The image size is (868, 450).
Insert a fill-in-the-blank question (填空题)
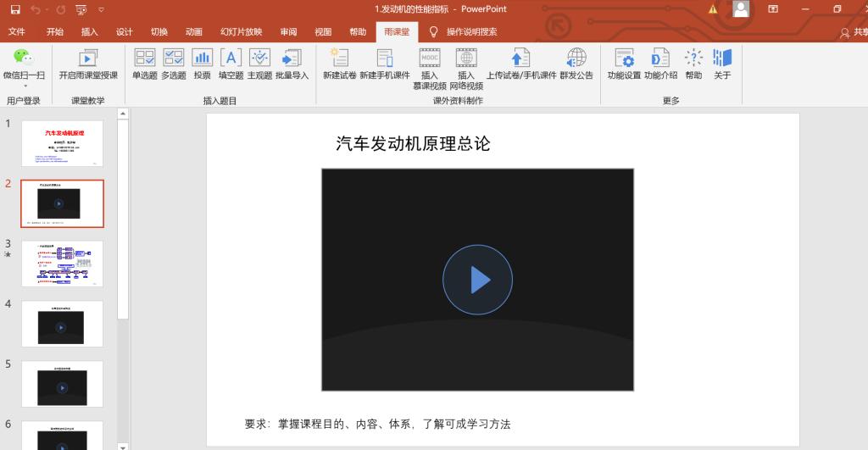pos(231,64)
